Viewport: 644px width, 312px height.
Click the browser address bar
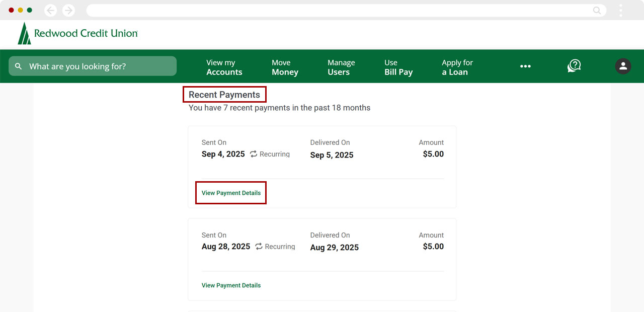pos(337,10)
